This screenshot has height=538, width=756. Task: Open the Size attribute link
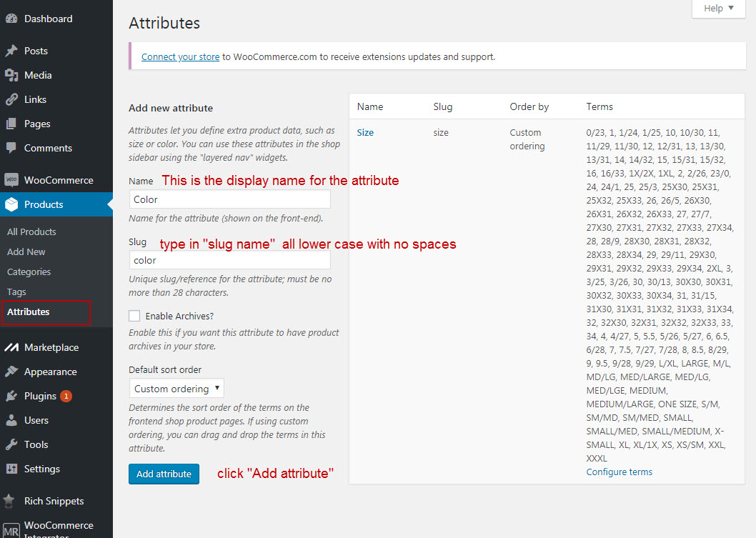365,133
